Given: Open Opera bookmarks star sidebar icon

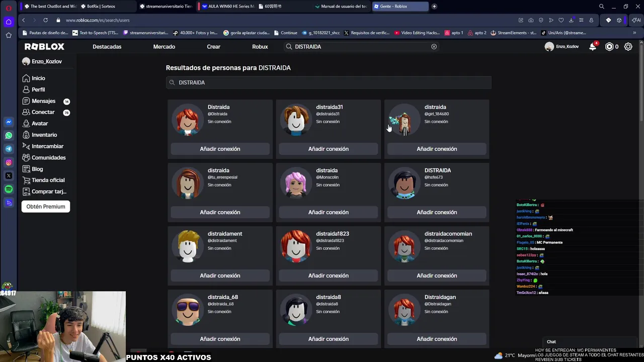Looking at the screenshot, I should pos(9,35).
